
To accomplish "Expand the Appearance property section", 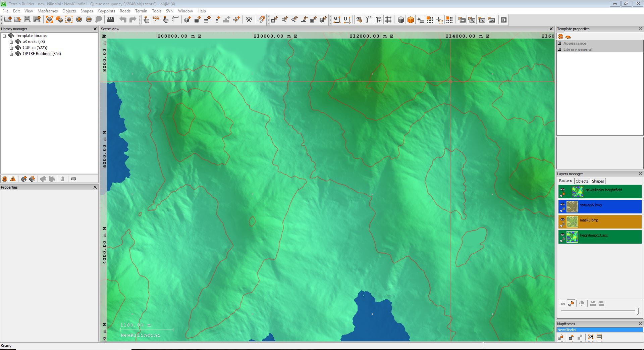I will point(559,43).
